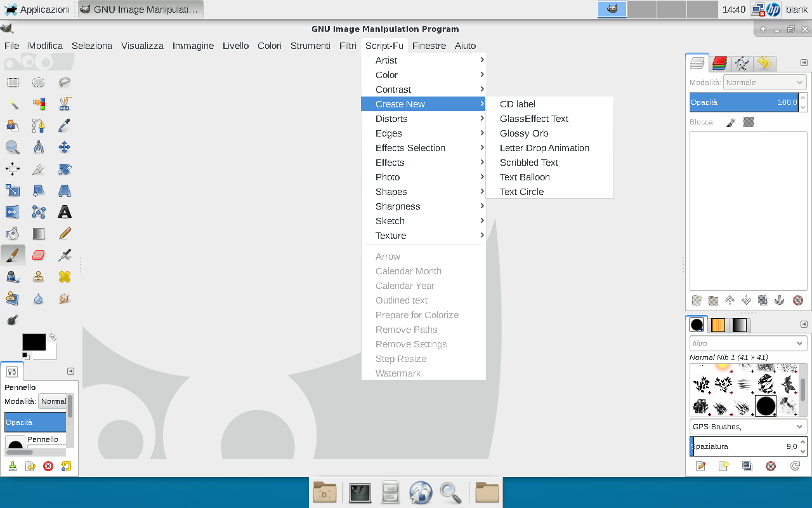Open tool options tab configuration menu arrow
Viewport: 812px width, 508px height.
coord(70,371)
